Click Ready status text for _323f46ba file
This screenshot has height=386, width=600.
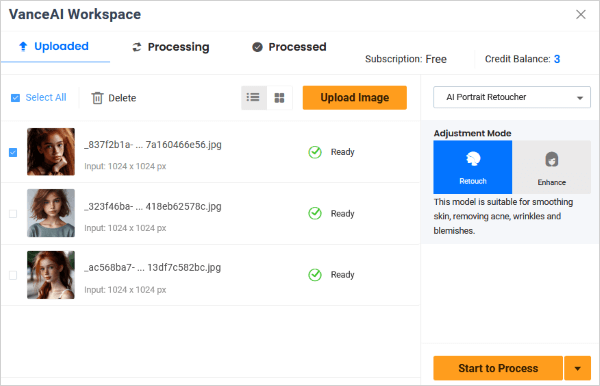click(342, 213)
